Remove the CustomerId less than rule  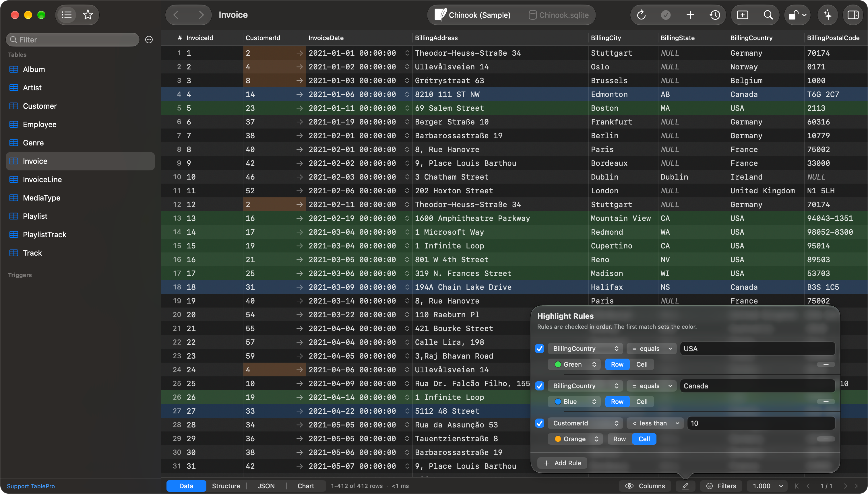coord(826,439)
